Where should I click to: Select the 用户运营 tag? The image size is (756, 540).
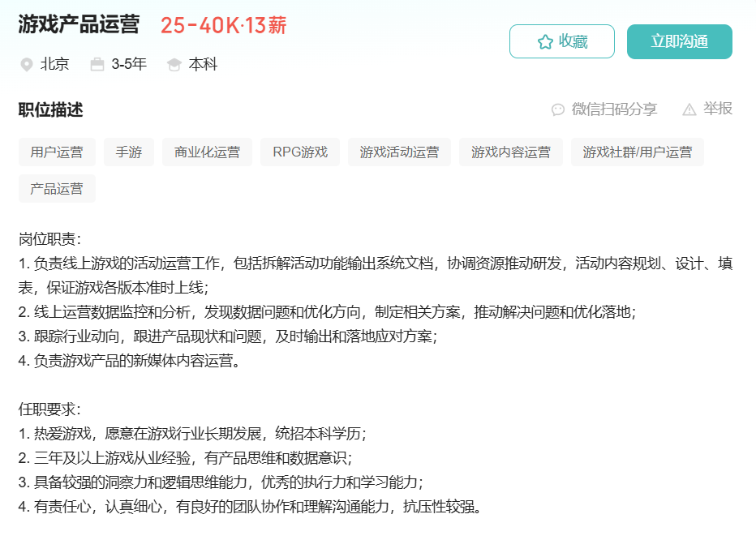57,152
